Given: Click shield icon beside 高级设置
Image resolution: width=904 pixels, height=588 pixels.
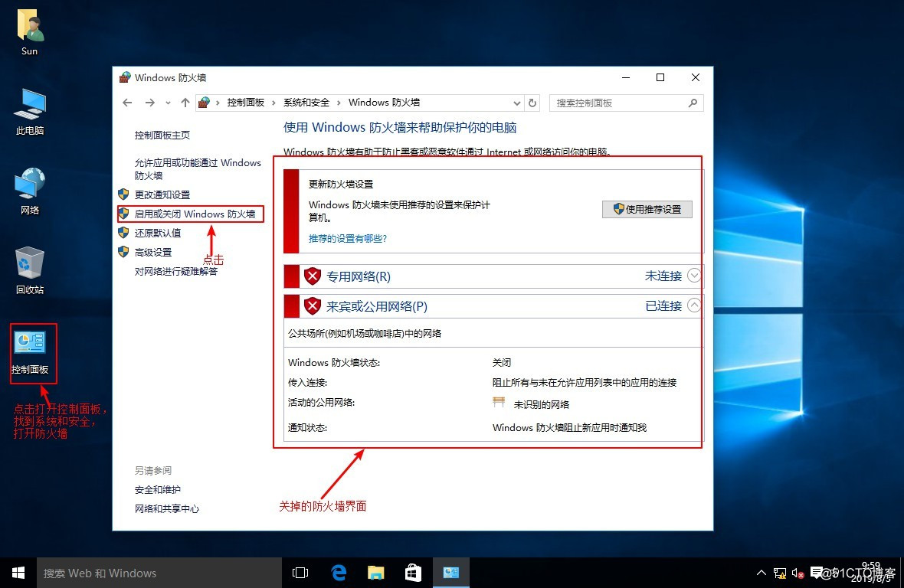Looking at the screenshot, I should coord(123,252).
